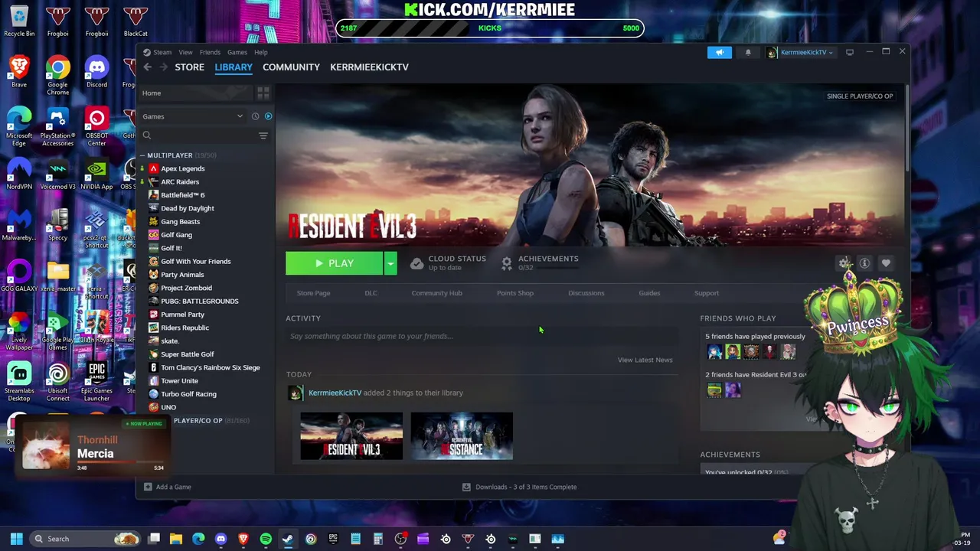The height and width of the screenshot is (551, 980).
Task: Open the game info icon
Action: [864, 263]
